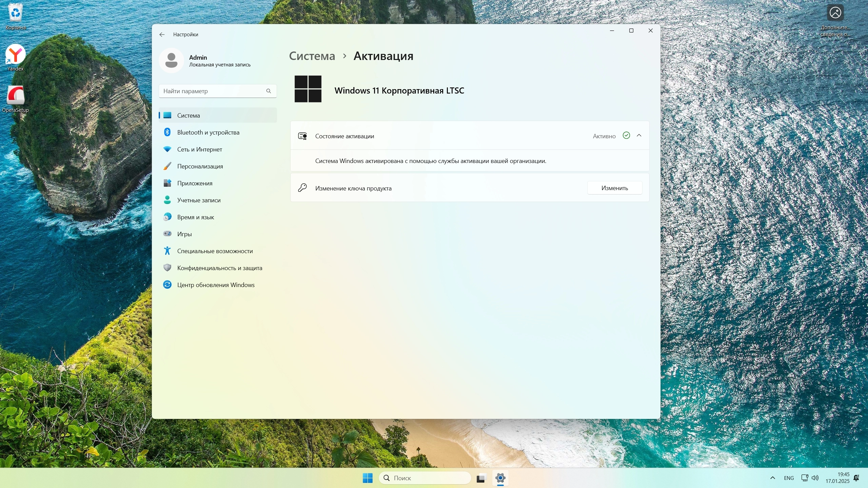This screenshot has height=488, width=868.
Task: Click the Найти параметр search field
Action: [214, 91]
